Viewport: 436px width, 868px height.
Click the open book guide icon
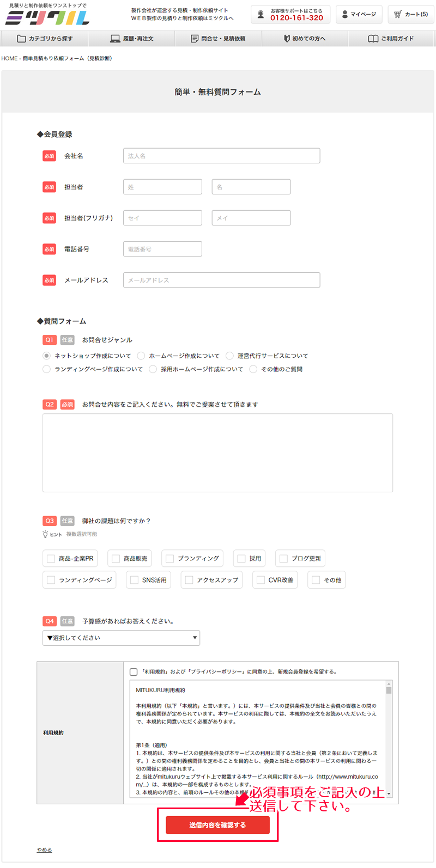pos(373,39)
